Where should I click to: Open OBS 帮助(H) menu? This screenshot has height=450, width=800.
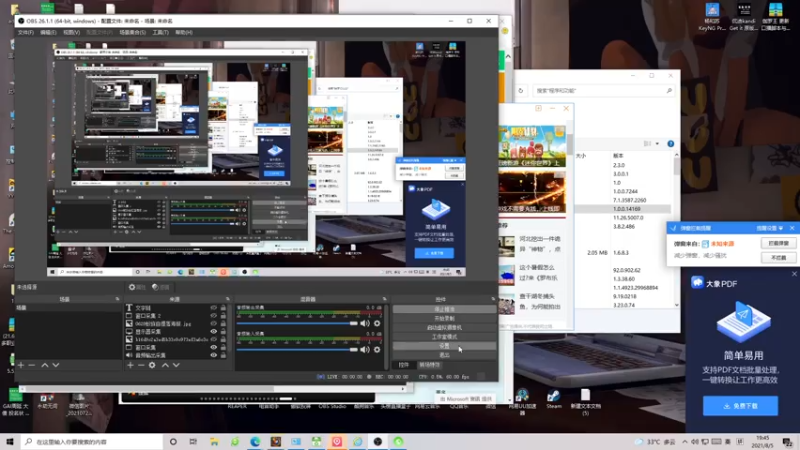pos(184,33)
